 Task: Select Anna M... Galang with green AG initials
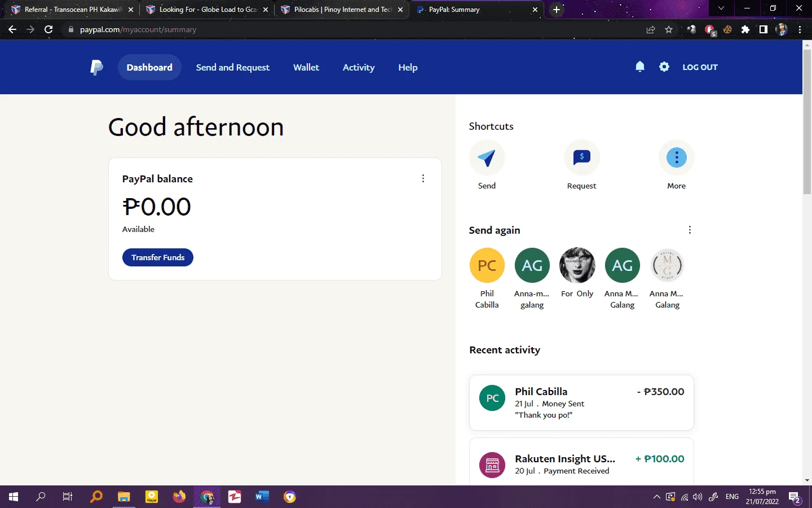(622, 265)
